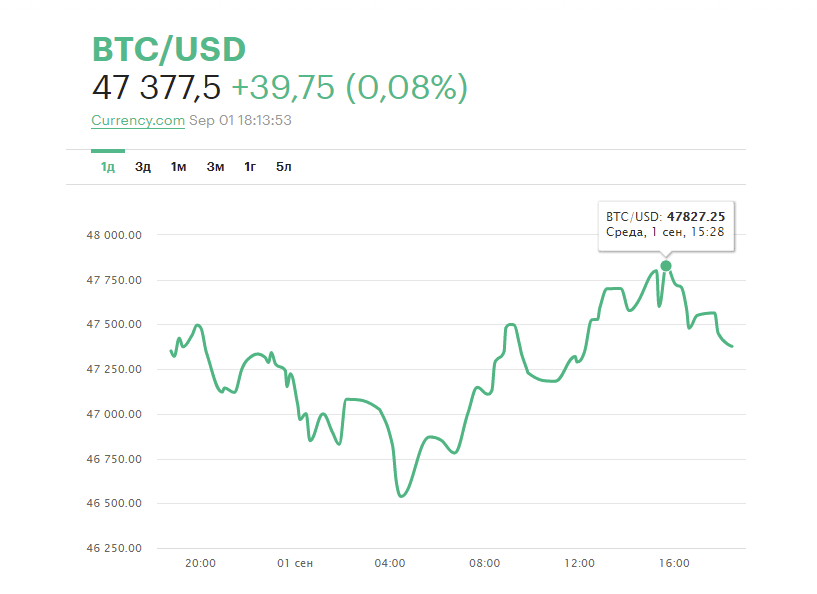Open the Currency.com source link
This screenshot has width=817, height=594.
[x=137, y=120]
